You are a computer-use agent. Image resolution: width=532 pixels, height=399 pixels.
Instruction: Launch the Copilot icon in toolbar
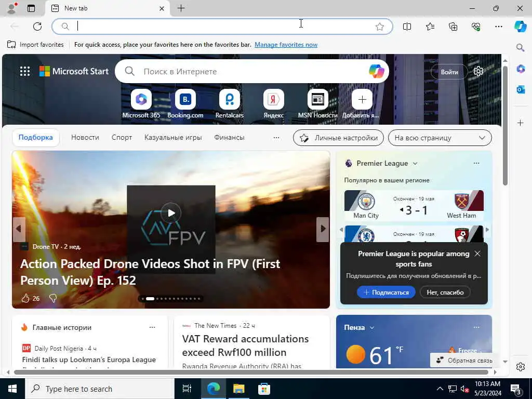pos(520,26)
